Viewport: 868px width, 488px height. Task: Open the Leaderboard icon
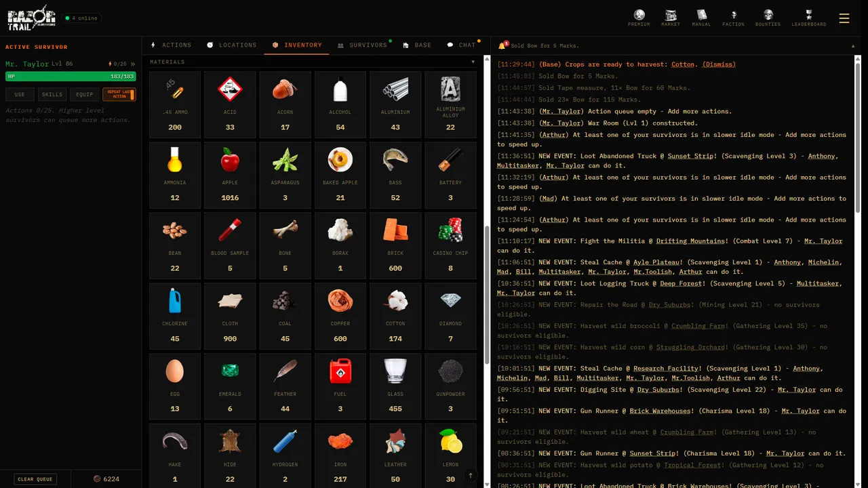(808, 18)
